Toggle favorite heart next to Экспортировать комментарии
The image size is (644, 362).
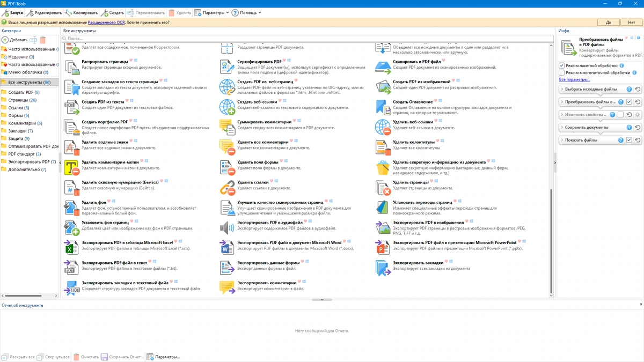pos(299,282)
